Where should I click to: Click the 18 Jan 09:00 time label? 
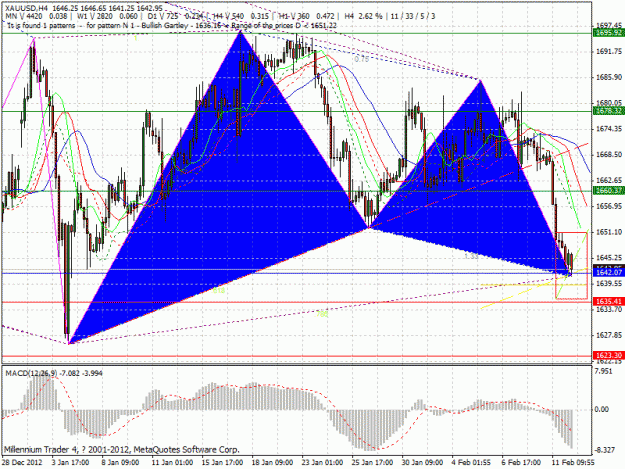point(272,463)
